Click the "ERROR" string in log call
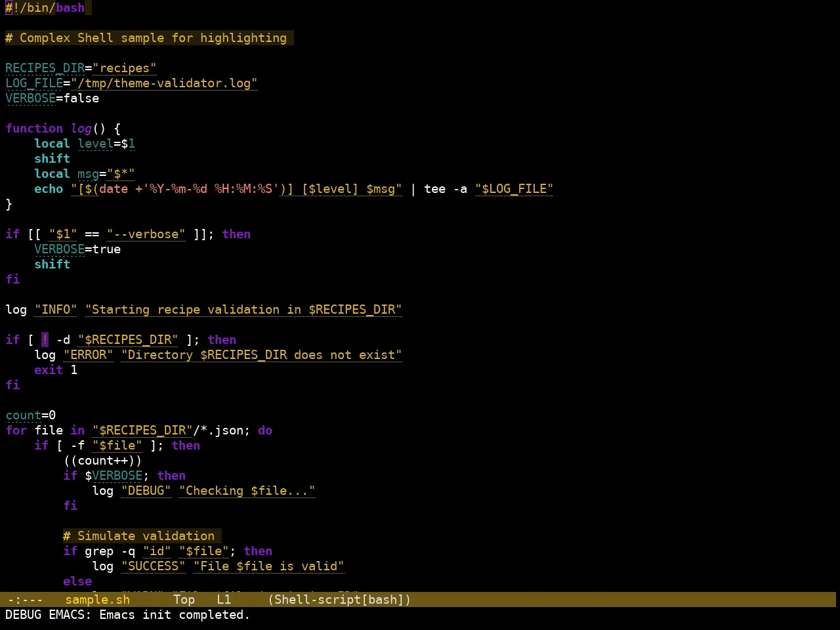The height and width of the screenshot is (630, 840). (89, 355)
